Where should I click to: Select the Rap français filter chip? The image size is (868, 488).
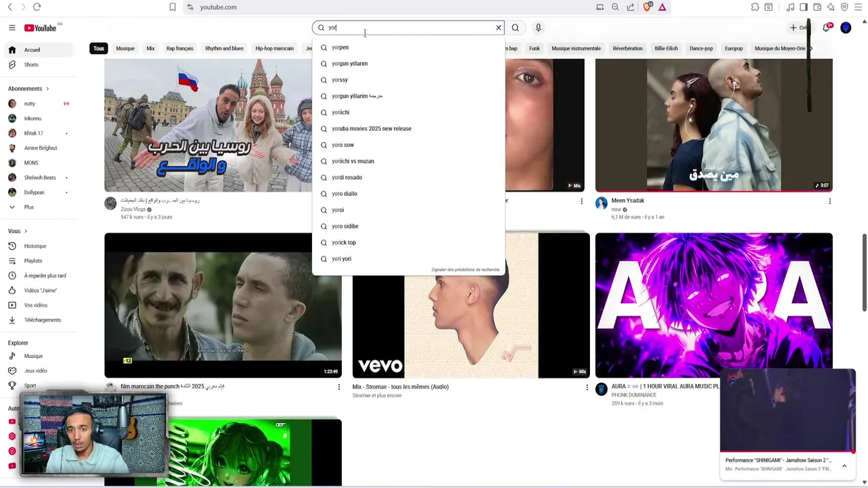pos(180,49)
